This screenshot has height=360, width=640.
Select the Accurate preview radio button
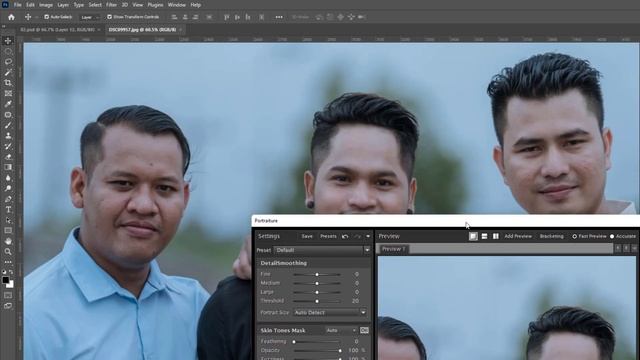click(612, 236)
